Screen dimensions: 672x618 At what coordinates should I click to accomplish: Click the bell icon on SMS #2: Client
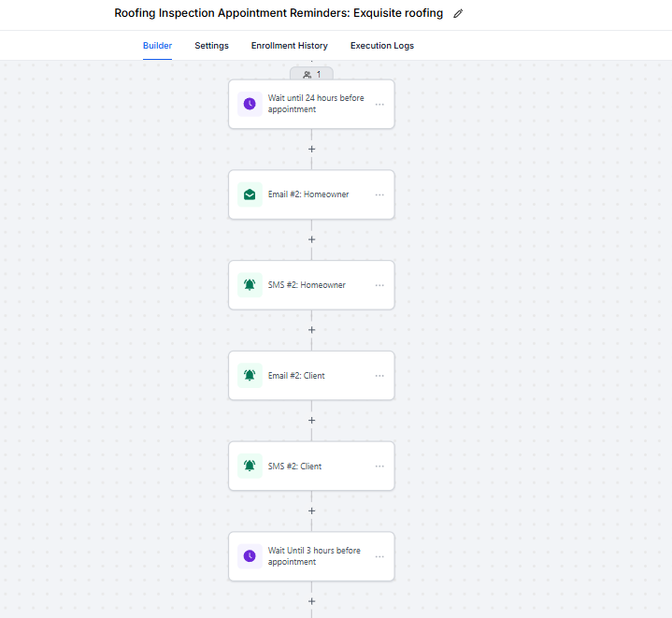[250, 466]
